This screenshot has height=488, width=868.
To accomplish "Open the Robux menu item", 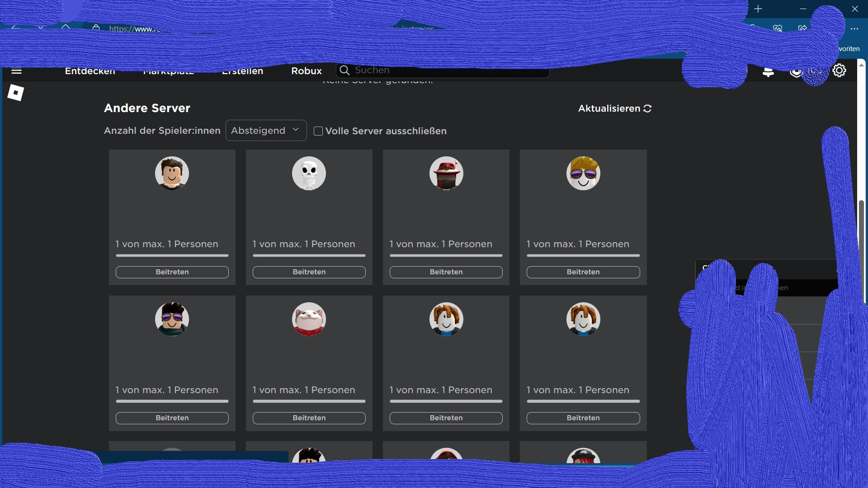I will 306,71.
